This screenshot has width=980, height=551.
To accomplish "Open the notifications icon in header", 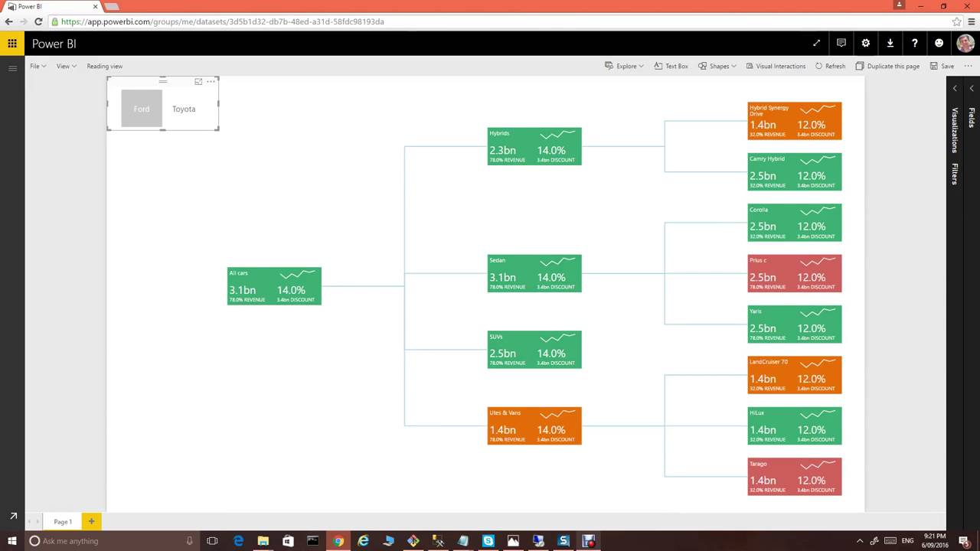I will [x=841, y=44].
